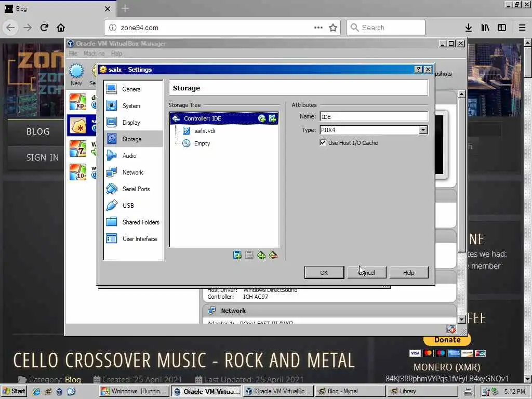Screen dimensions: 532x399
Task: Click remove storage attachment icon
Action: point(273,255)
